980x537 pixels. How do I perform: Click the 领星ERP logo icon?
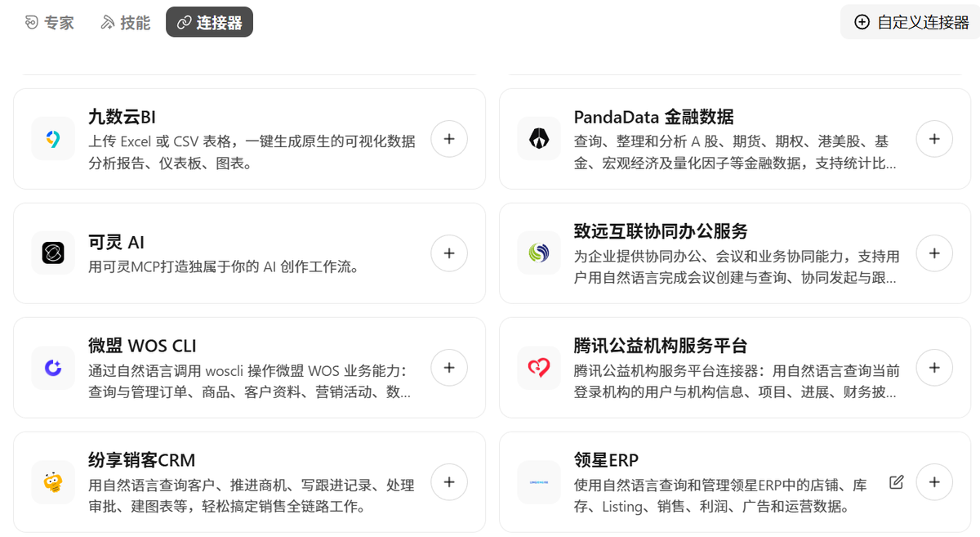(x=539, y=482)
